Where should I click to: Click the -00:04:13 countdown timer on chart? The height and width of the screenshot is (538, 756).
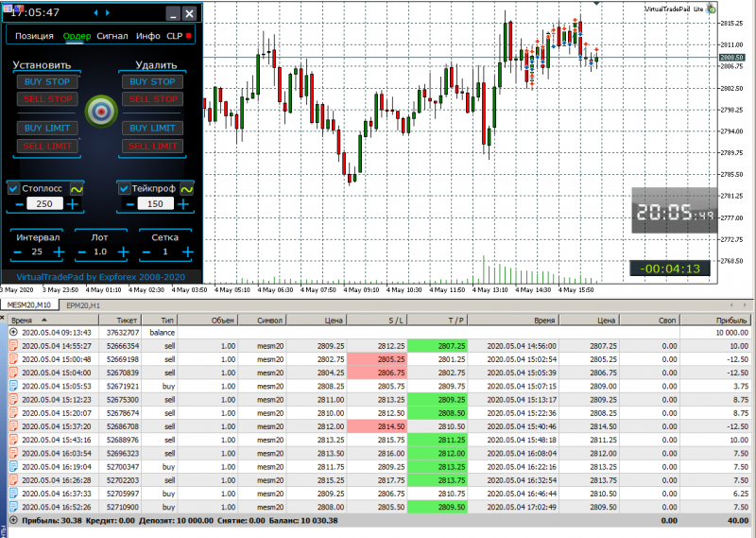(x=670, y=269)
